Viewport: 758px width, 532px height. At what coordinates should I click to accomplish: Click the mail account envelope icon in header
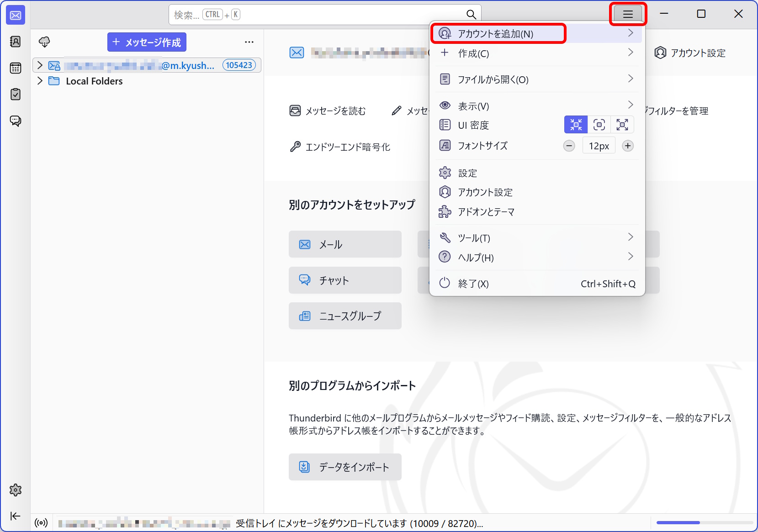(x=297, y=53)
